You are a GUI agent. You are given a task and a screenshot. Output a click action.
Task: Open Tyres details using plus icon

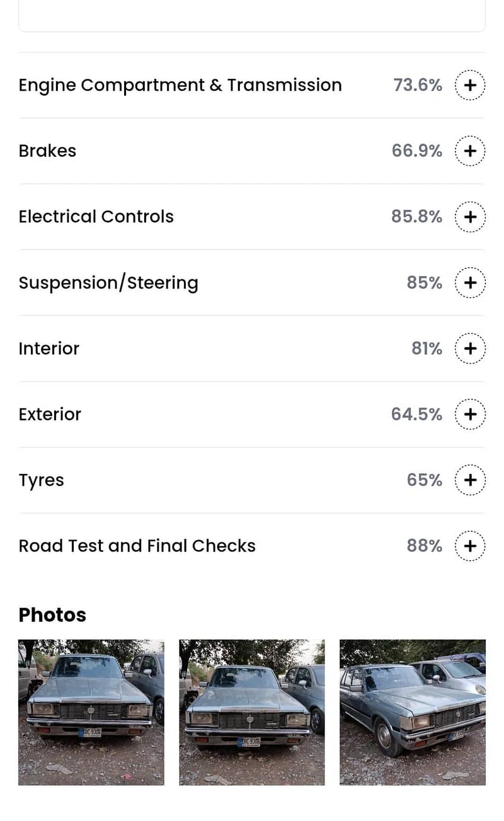click(470, 480)
